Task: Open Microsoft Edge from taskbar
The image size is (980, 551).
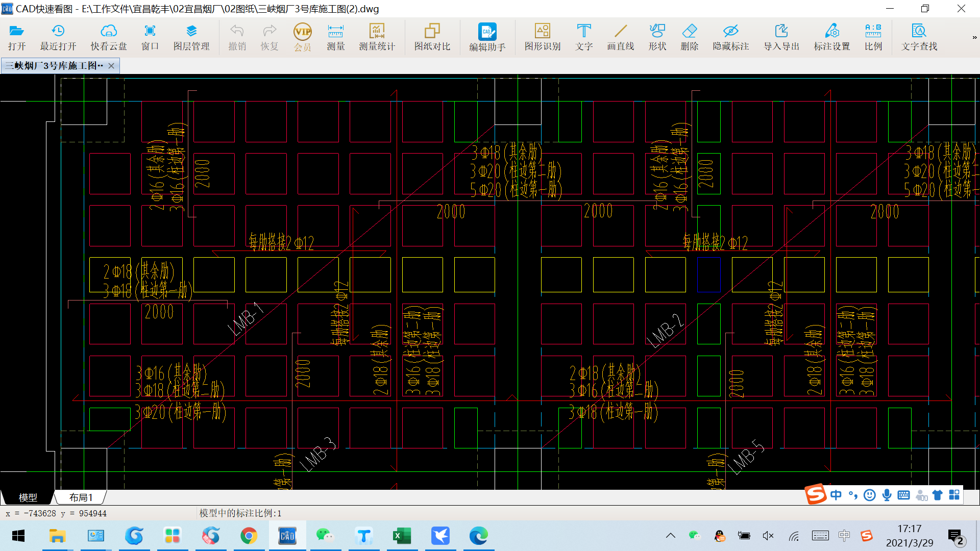Action: point(478,536)
